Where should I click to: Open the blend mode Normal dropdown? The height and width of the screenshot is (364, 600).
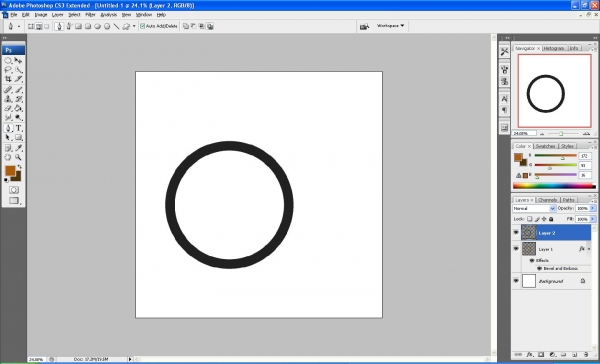[534, 209]
